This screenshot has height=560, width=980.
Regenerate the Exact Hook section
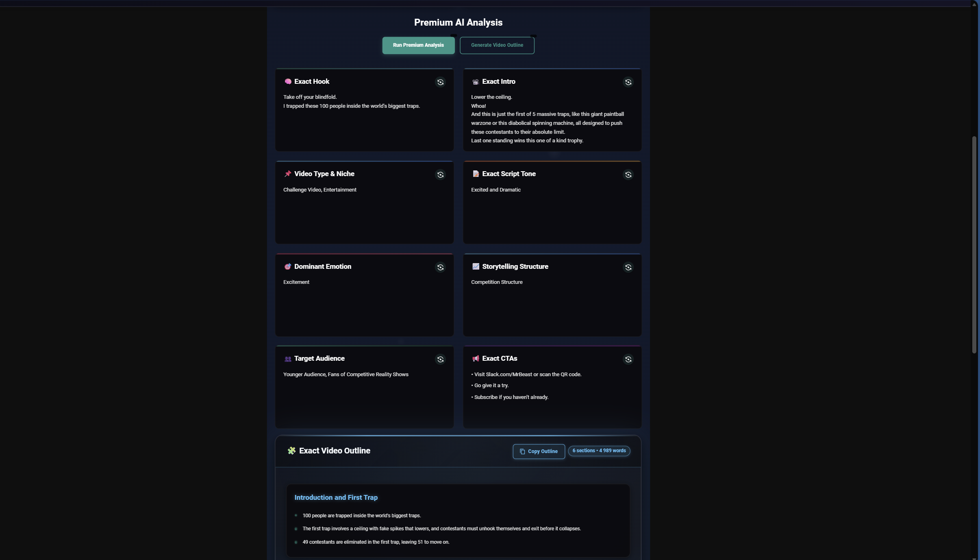pos(441,82)
